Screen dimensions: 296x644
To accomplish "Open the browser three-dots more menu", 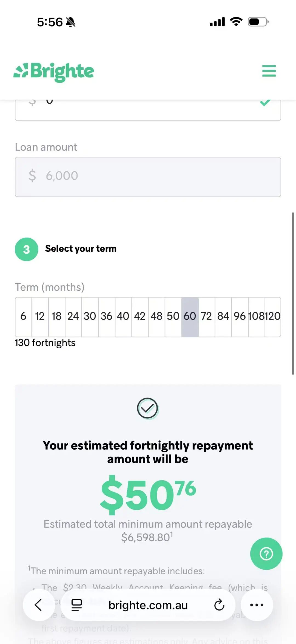I will [257, 605].
